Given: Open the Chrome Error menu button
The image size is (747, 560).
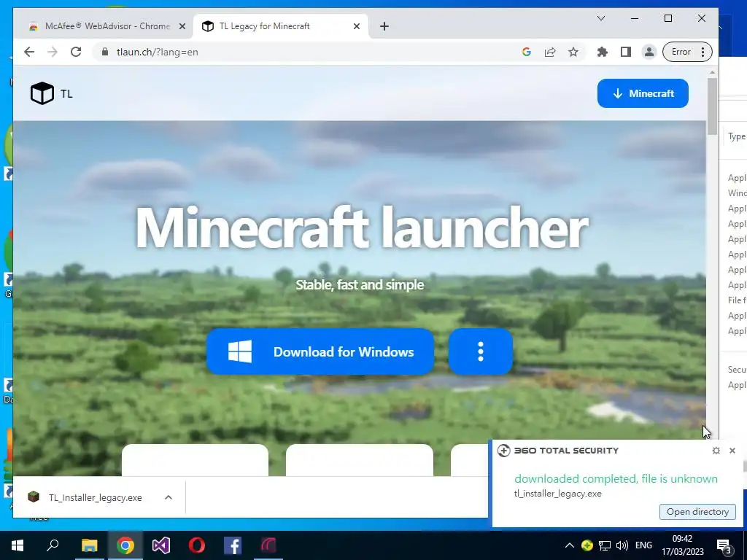Looking at the screenshot, I should [687, 52].
